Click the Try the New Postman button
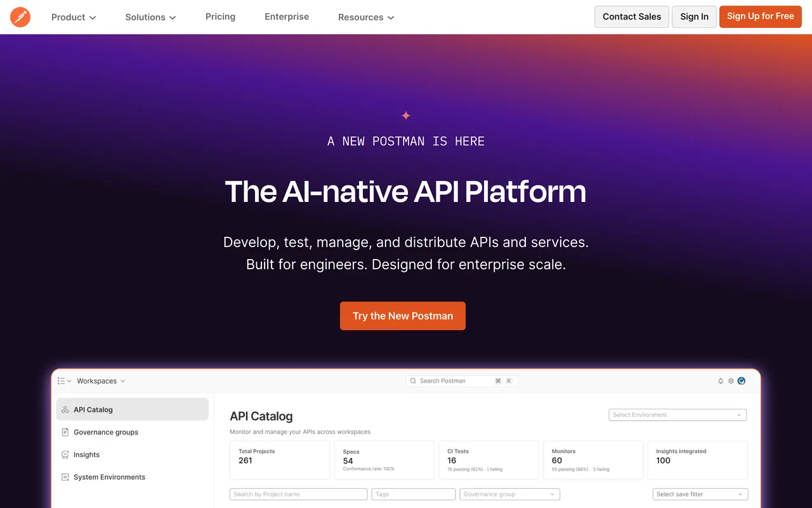This screenshot has width=812, height=508. 403,316
